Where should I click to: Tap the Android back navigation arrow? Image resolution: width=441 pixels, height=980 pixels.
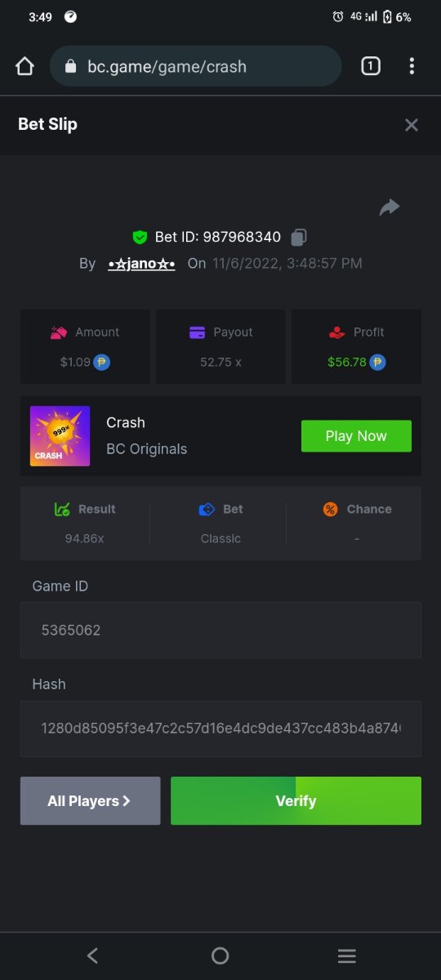tap(93, 955)
